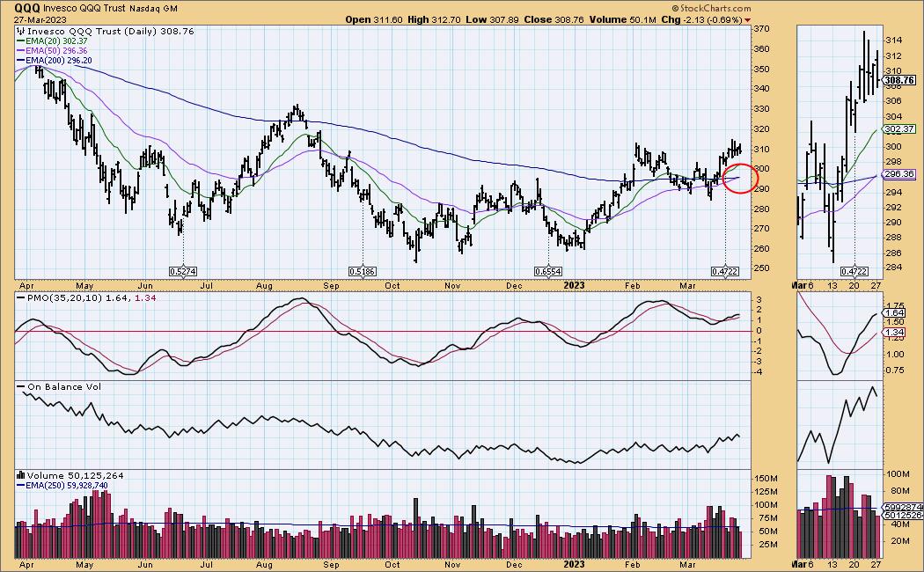This screenshot has height=572, width=924.
Task: Click the 1.75 label on zoom PMO axis
Action: point(895,306)
